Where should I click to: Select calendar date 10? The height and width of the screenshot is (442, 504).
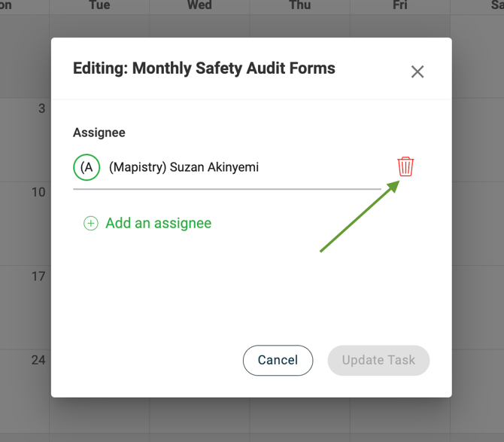[38, 192]
